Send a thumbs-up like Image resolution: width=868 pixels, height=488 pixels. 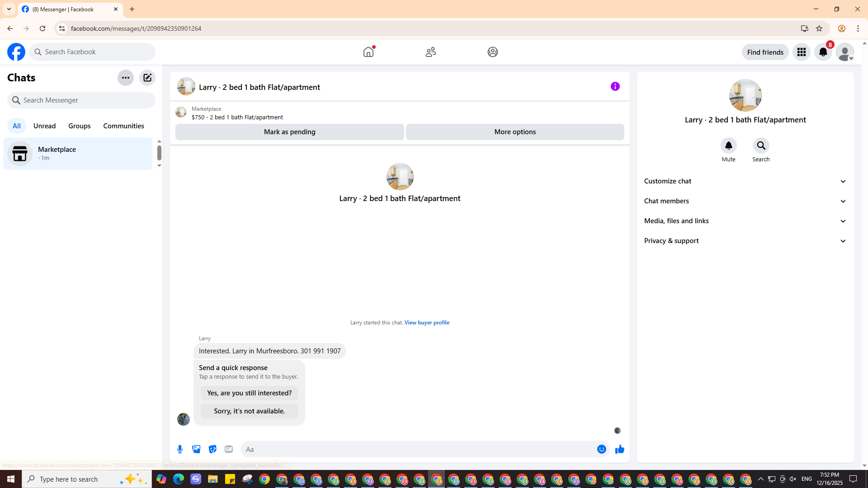(620, 449)
